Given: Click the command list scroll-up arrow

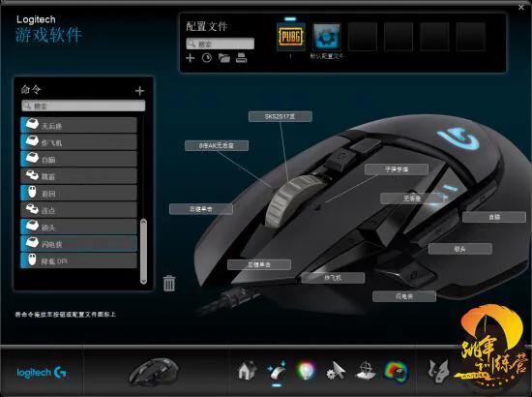Looking at the screenshot, I should click(x=143, y=222).
